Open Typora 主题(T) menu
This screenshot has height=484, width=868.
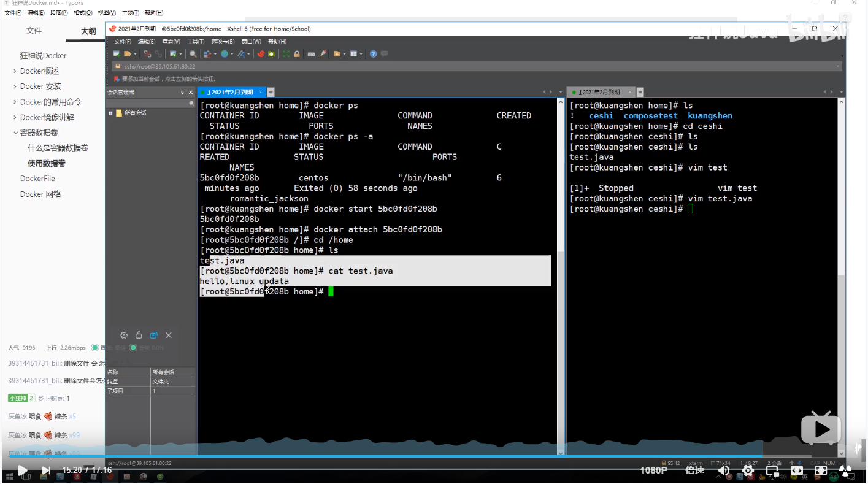click(x=130, y=13)
